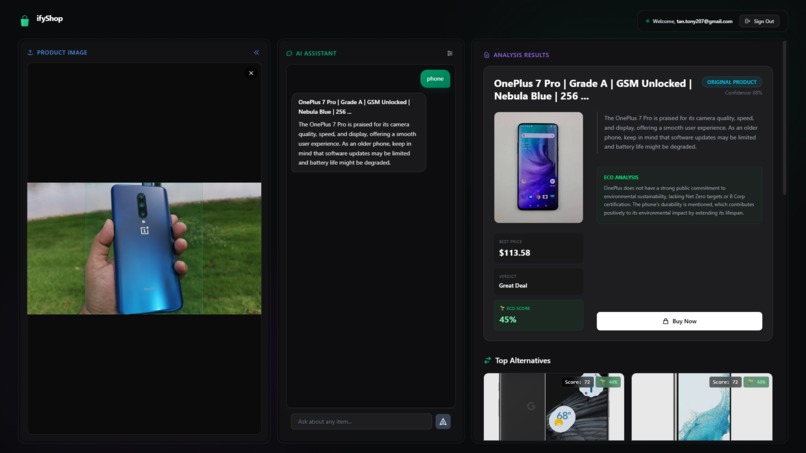Open the OnePlus 7 Pro product thumbnail
Screen dimensions: 806x453
(x=538, y=168)
